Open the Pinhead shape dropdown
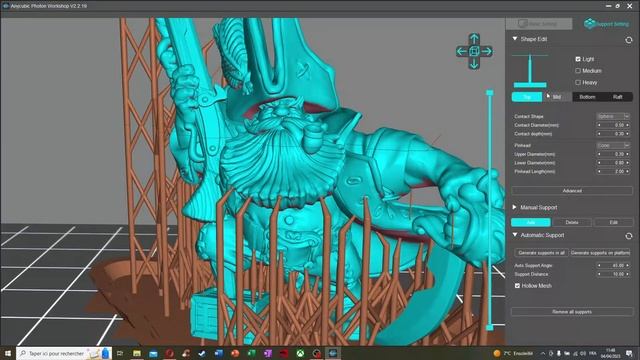 [x=613, y=145]
